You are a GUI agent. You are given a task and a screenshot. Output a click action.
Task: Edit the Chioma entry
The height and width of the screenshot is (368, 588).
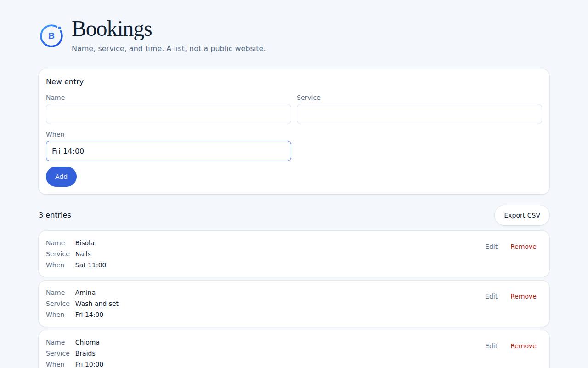pos(491,346)
